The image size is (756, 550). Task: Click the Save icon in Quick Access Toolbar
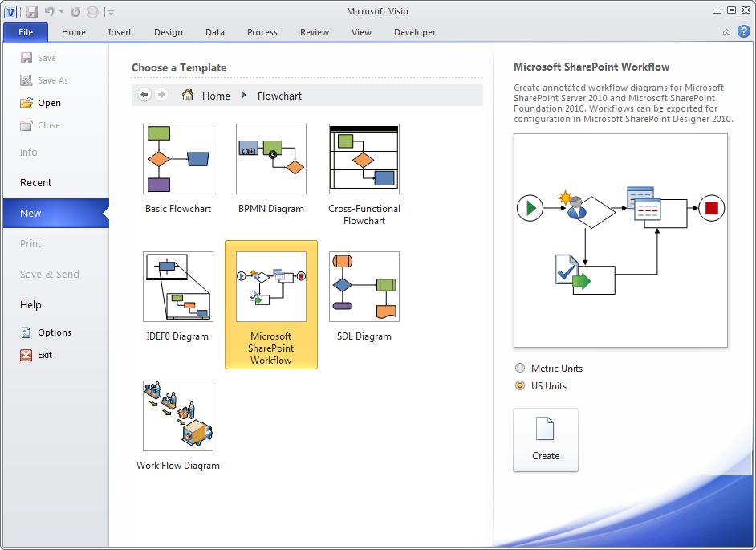coord(32,11)
